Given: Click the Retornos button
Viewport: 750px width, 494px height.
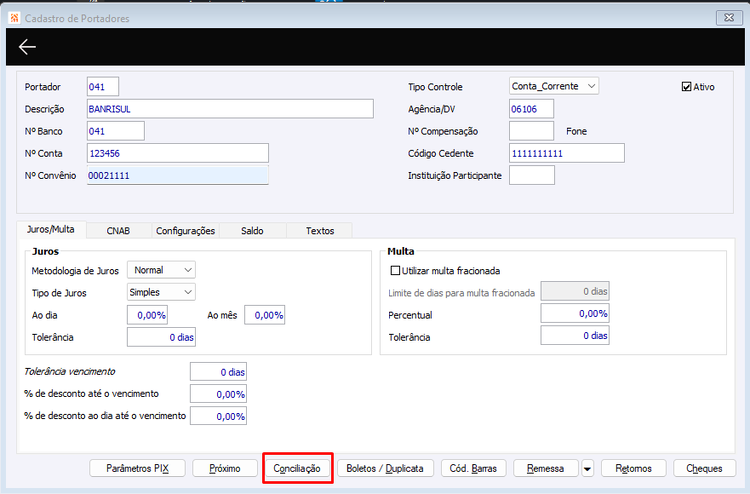Looking at the screenshot, I should point(633,469).
